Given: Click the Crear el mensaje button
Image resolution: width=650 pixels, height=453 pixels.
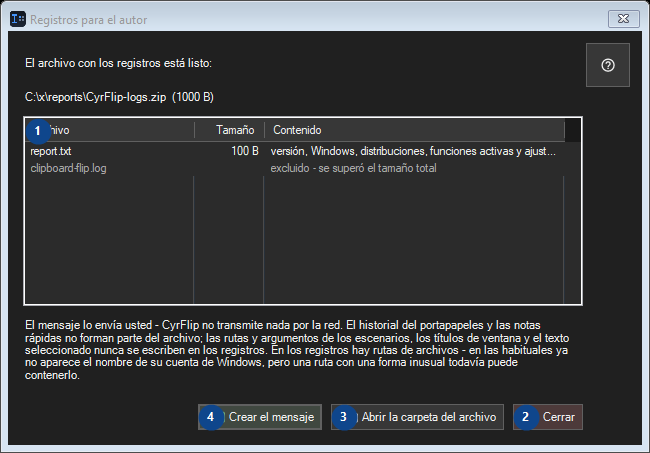Looking at the screenshot, I should click(x=260, y=417).
